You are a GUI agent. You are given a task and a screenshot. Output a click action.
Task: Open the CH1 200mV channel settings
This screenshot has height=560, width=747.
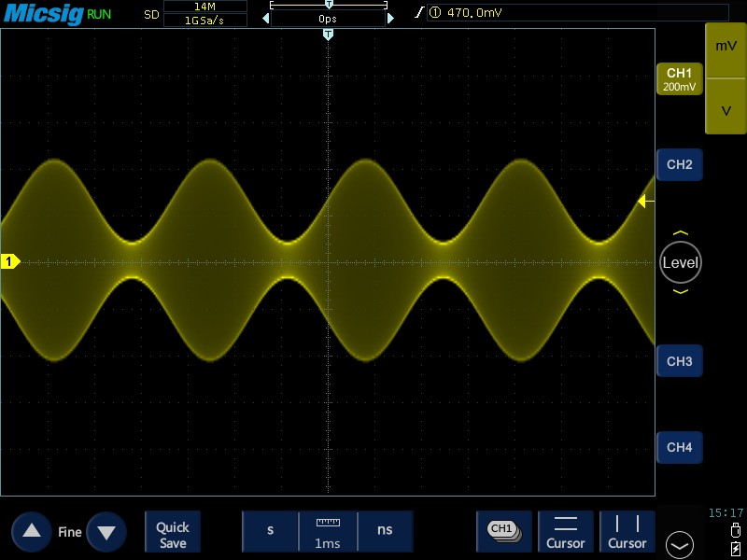click(x=679, y=79)
